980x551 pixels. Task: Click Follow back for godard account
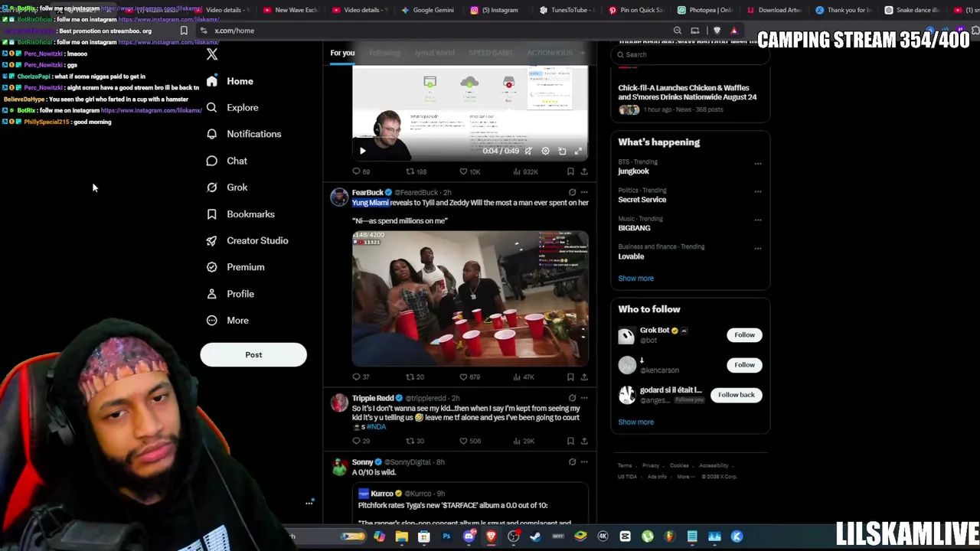(737, 395)
